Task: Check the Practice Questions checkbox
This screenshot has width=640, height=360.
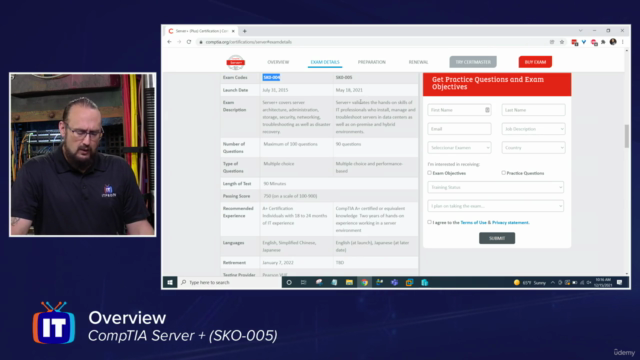Action: [503, 173]
